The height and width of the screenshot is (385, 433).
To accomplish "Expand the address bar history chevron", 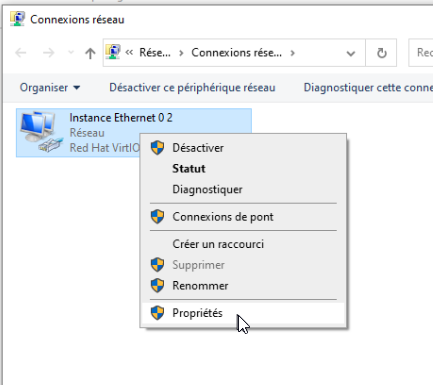I will coord(351,53).
